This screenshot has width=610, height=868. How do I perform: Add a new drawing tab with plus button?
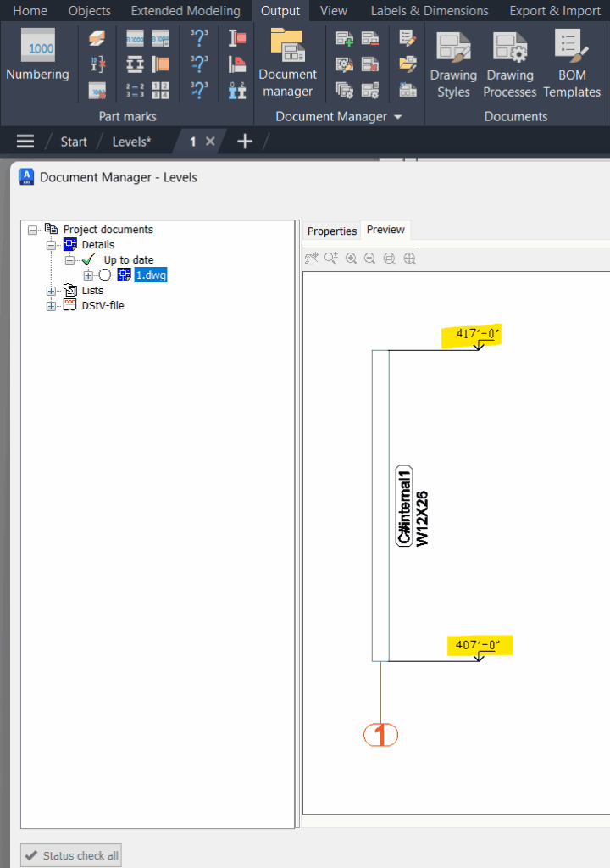[245, 142]
